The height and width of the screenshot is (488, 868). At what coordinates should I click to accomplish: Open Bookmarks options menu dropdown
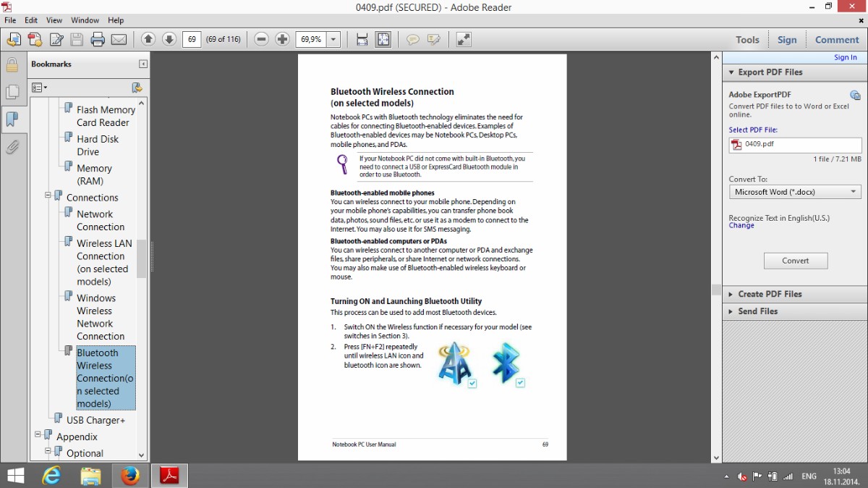[x=39, y=88]
